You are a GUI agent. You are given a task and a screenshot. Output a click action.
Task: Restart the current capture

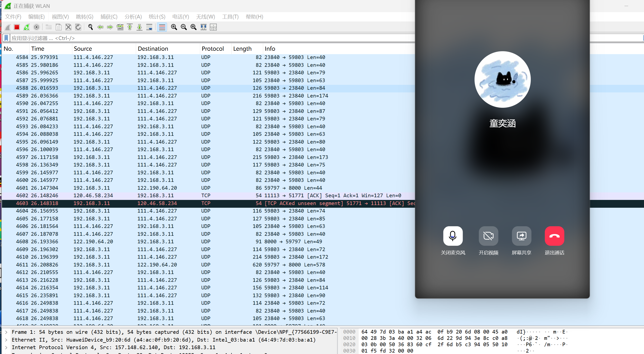pyautogui.click(x=27, y=27)
